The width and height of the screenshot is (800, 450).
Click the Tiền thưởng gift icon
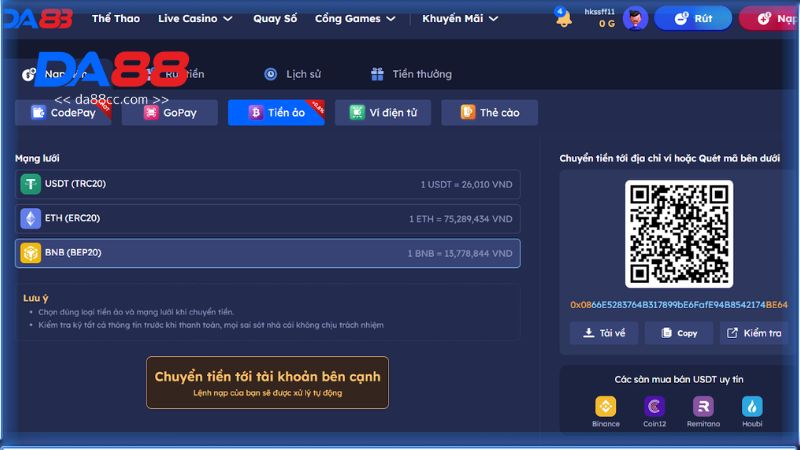click(x=377, y=74)
